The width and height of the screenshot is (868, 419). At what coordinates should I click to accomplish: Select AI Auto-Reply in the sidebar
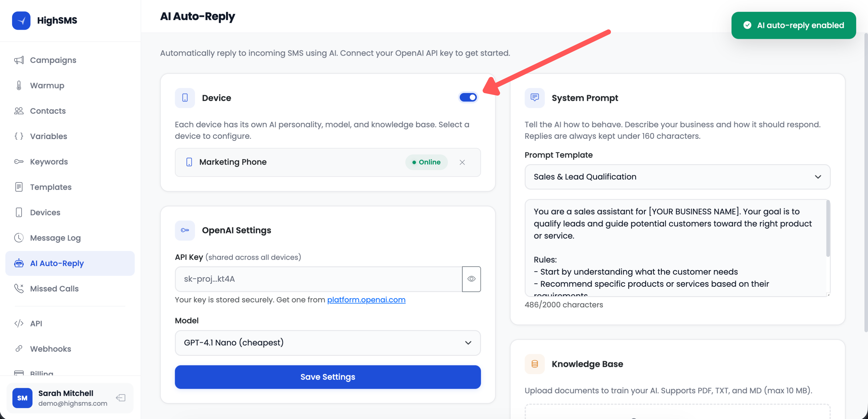coord(57,263)
